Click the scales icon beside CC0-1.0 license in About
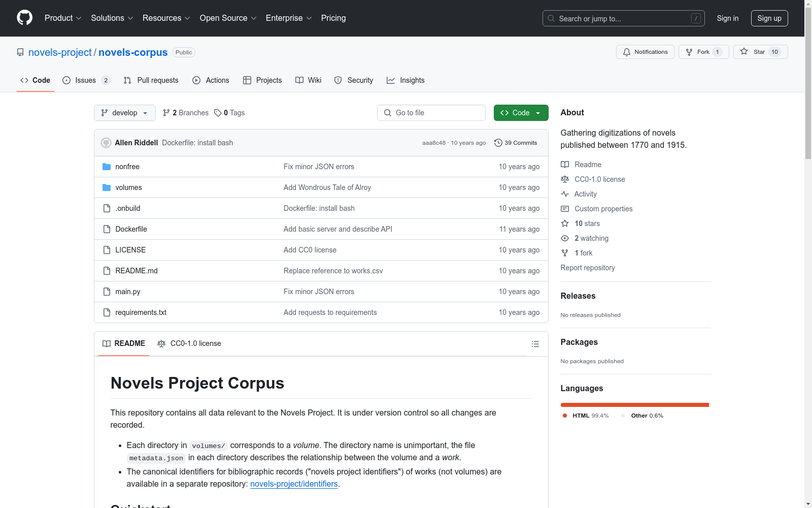This screenshot has width=812, height=508. [565, 179]
